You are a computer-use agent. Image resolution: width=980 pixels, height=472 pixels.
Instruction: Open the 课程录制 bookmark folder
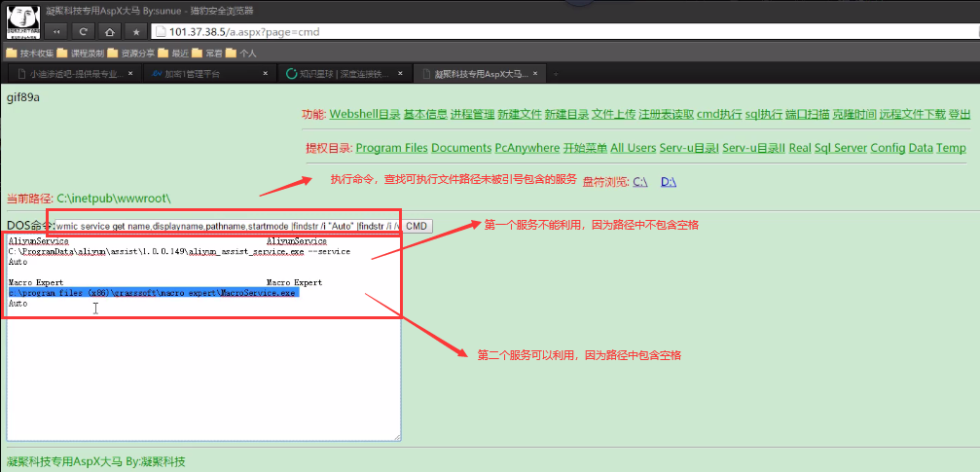(x=81, y=53)
